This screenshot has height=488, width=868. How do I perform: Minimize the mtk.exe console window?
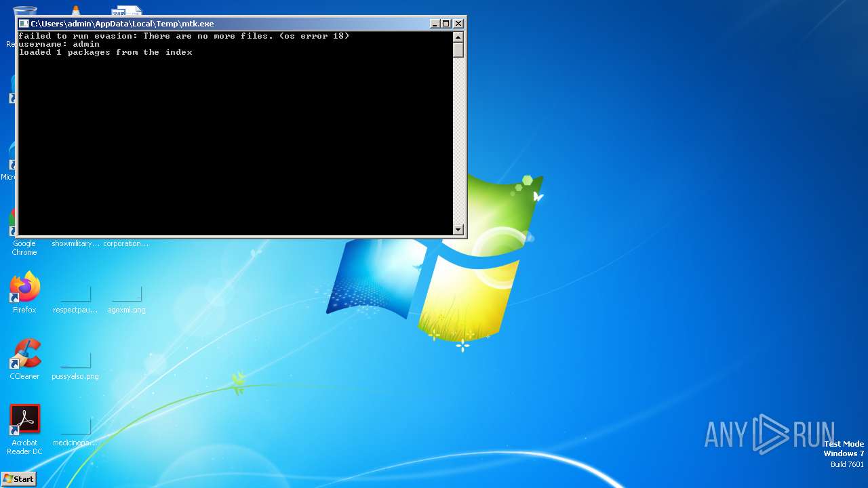(x=435, y=23)
